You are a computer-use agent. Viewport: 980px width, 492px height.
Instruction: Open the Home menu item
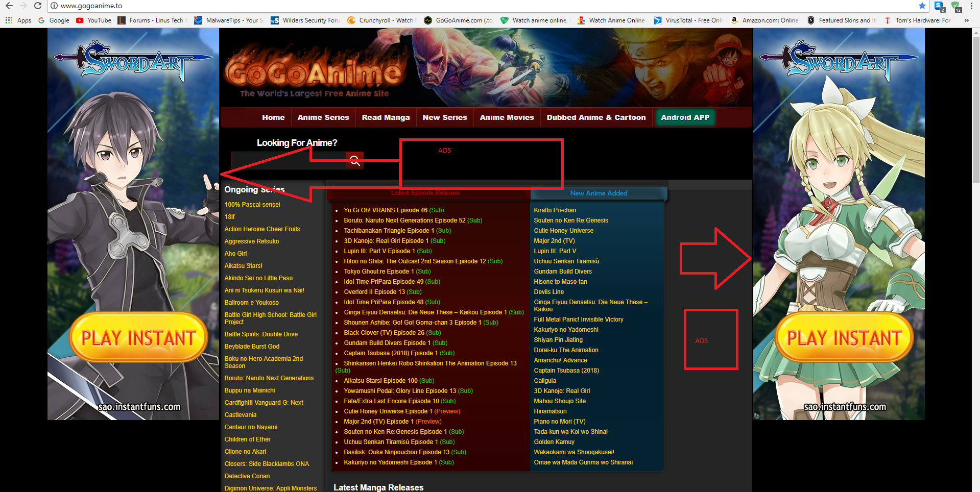pos(273,117)
